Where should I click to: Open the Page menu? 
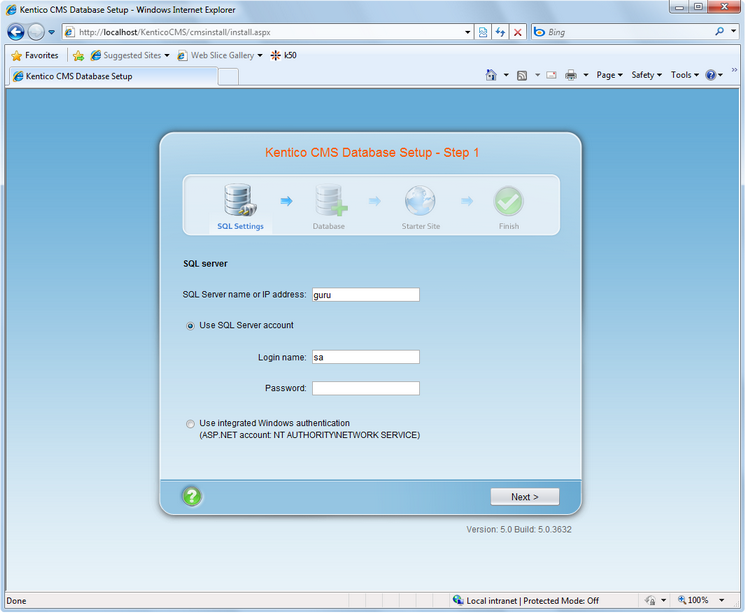click(x=609, y=75)
